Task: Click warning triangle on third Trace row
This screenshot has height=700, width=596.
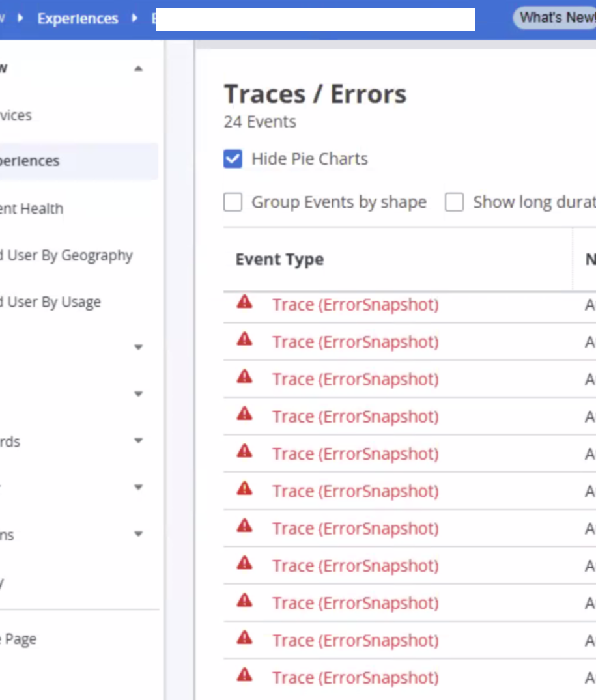Action: [244, 376]
